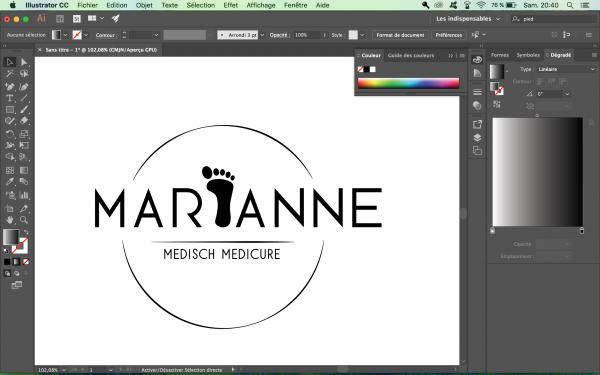Select the Hand tool
Screen dimensions: 600x375
(x=10, y=220)
